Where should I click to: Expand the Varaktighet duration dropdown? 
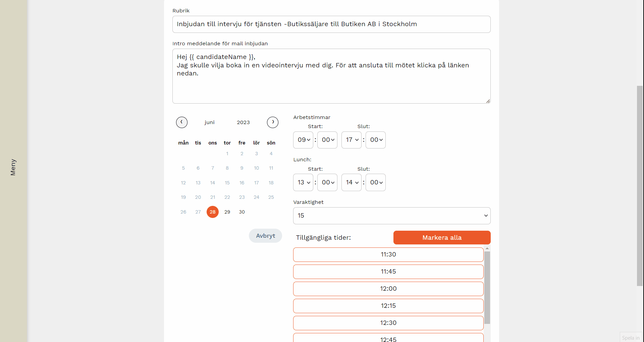point(391,216)
